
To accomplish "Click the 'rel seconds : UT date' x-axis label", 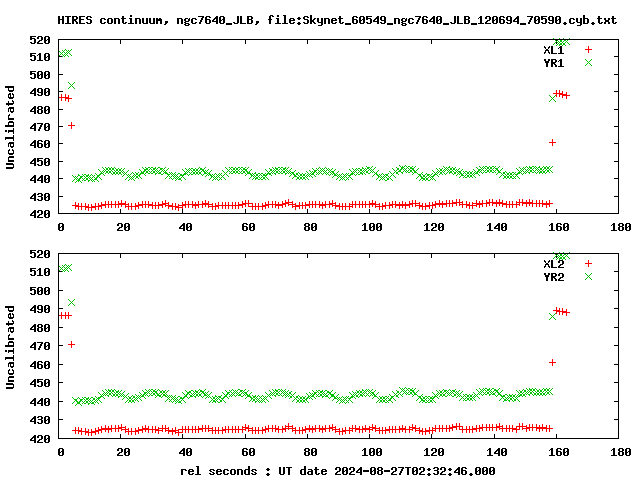I will coord(338,471).
